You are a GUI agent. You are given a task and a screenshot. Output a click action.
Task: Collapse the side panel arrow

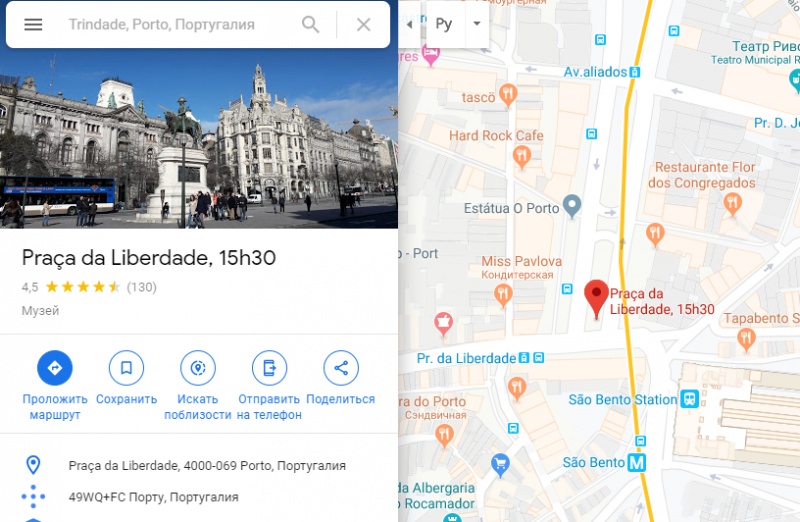pos(409,24)
